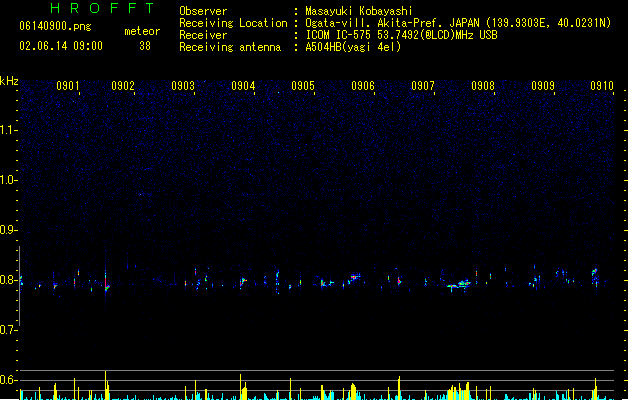Click the 0.7 frequency axis label

tap(8, 330)
